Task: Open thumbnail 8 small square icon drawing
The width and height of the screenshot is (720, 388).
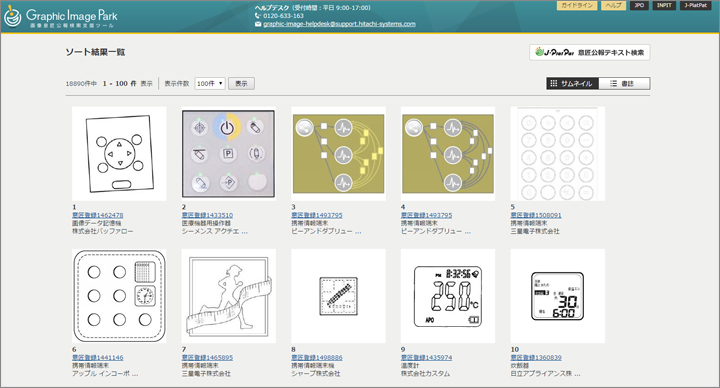Action: coord(338,296)
